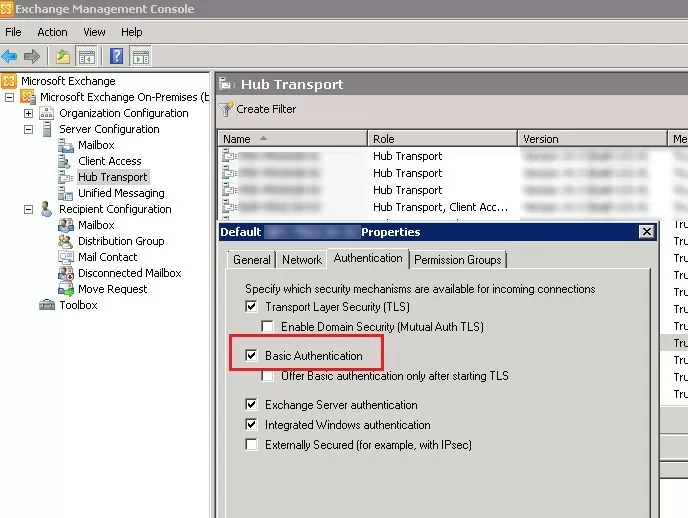The height and width of the screenshot is (518, 688).
Task: Close the Default Properties dialog
Action: pos(646,232)
